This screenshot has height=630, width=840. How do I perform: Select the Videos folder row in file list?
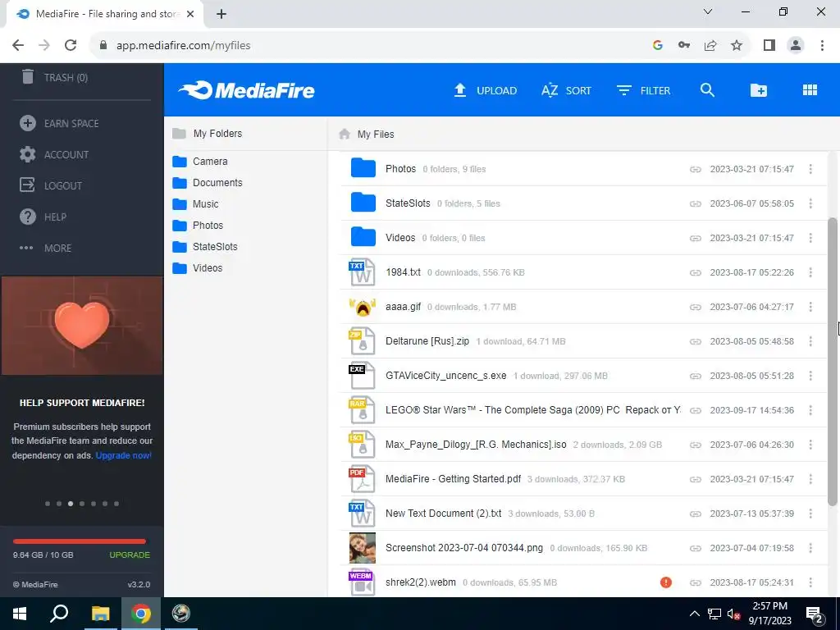pos(583,238)
